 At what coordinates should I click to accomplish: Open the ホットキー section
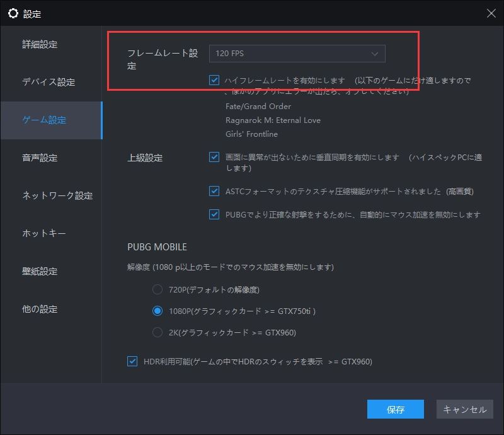44,233
